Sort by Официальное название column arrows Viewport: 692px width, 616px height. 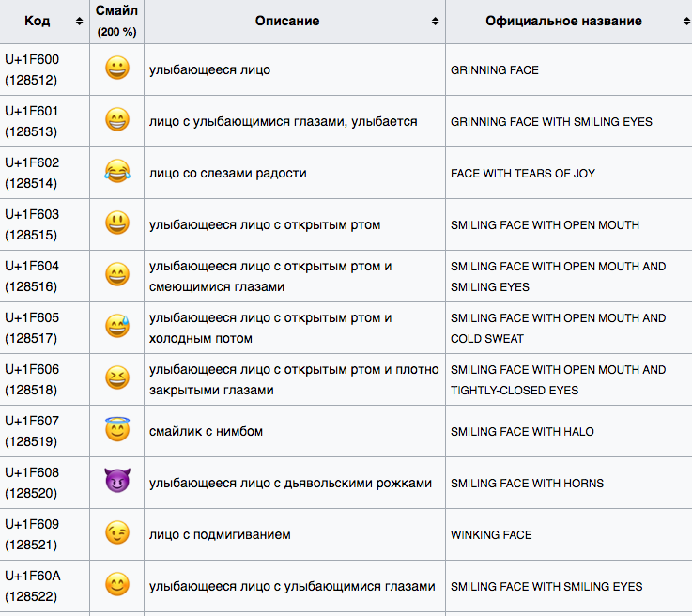(x=686, y=22)
